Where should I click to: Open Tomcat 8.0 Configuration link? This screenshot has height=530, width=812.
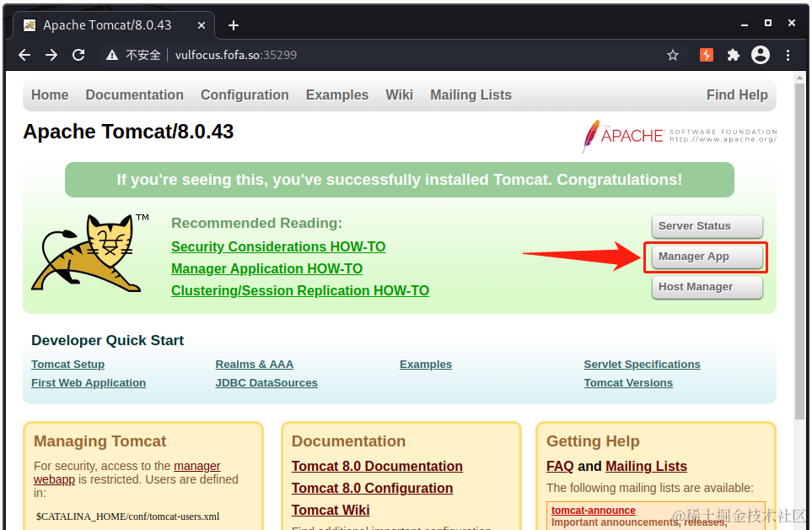pyautogui.click(x=372, y=488)
